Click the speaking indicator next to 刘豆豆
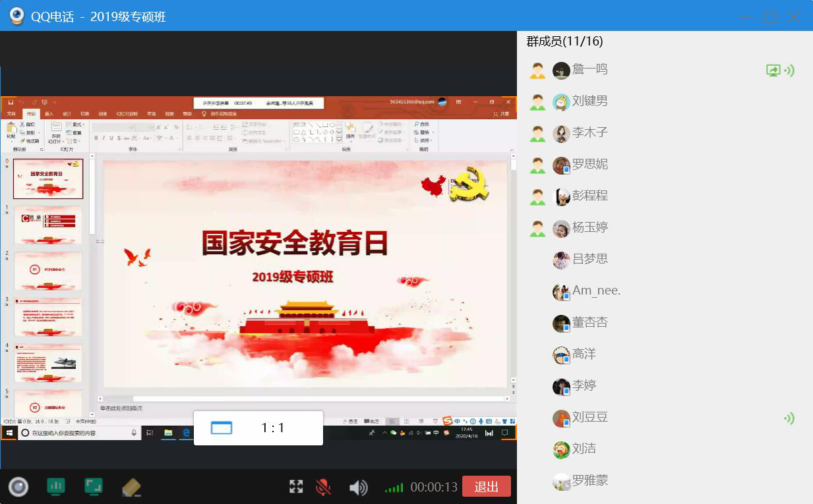Image resolution: width=813 pixels, height=504 pixels. (789, 418)
